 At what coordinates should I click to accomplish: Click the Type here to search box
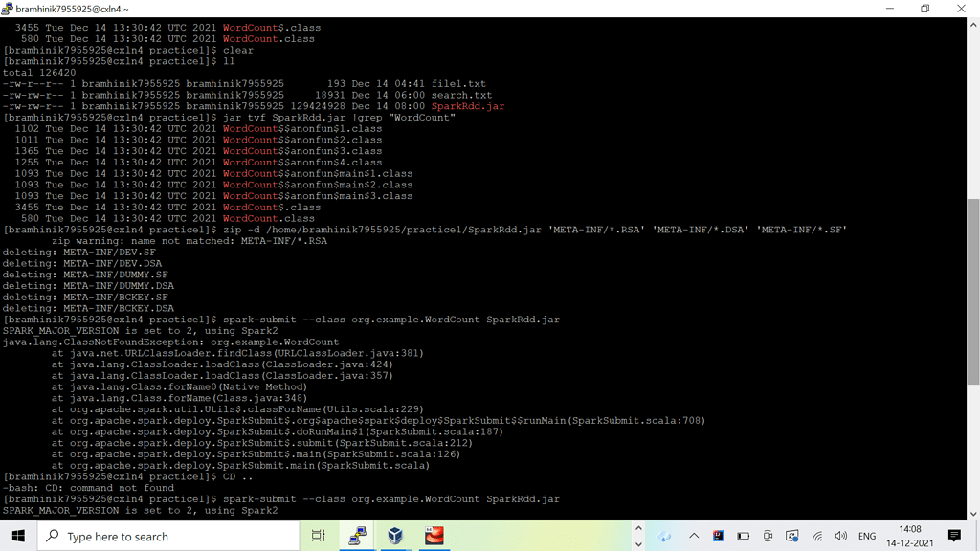pyautogui.click(x=168, y=536)
